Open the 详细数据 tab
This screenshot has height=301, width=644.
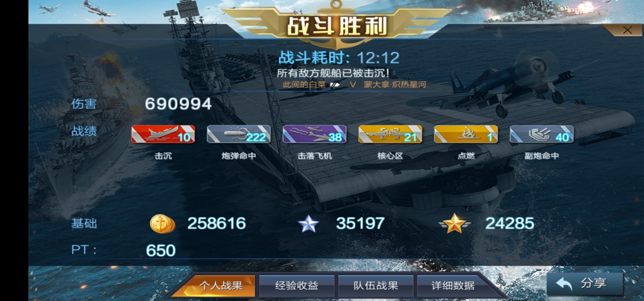453,285
